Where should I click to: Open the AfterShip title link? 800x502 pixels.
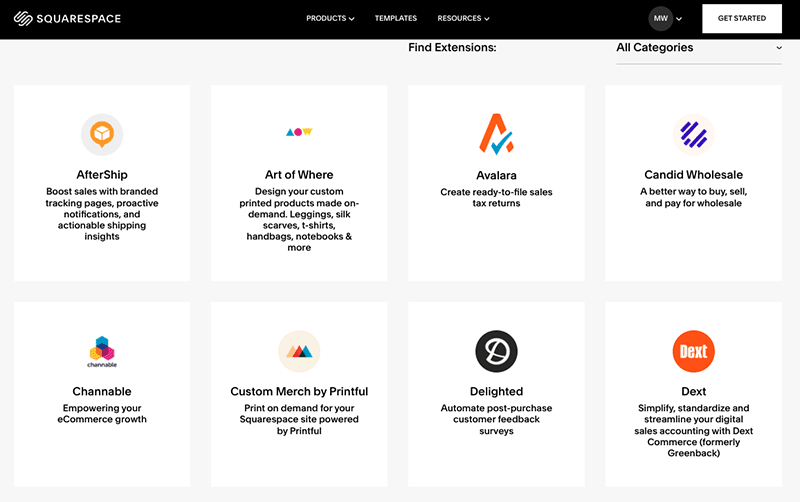pyautogui.click(x=102, y=174)
